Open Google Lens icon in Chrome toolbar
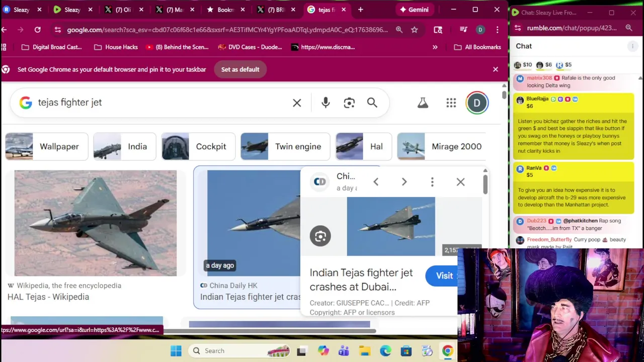This screenshot has height=362, width=644. pyautogui.click(x=438, y=30)
